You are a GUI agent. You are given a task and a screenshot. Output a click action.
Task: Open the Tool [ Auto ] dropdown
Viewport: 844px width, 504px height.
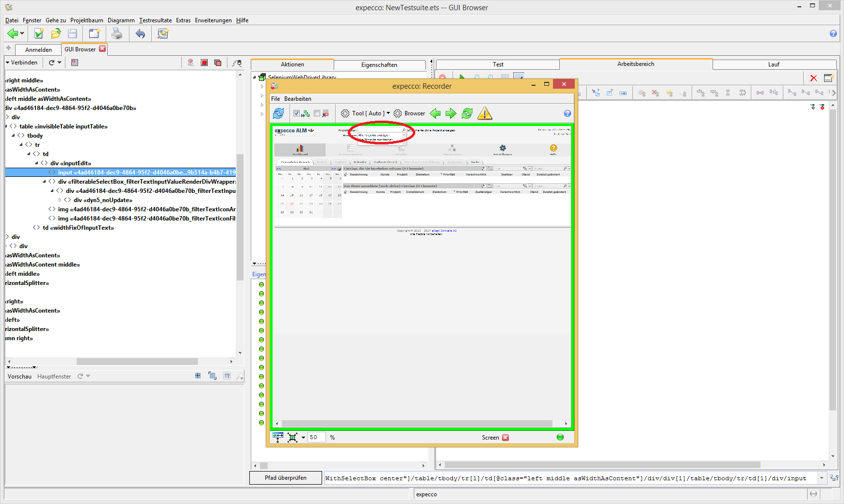[x=365, y=113]
